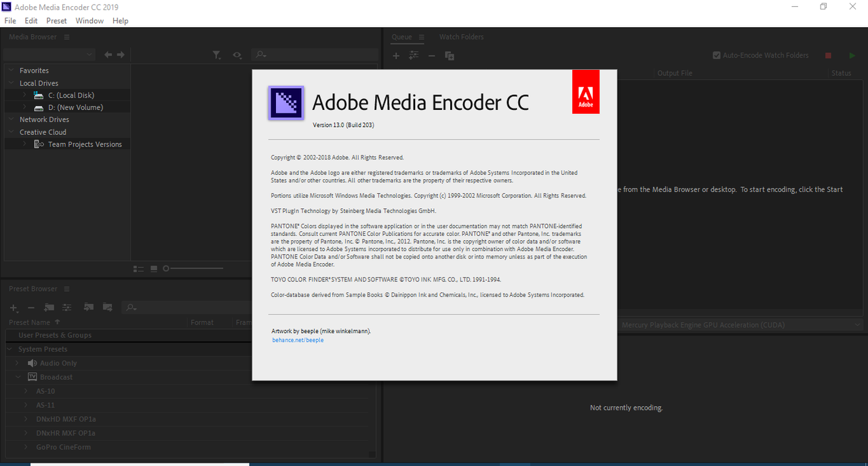Collapse the System Presets group

[x=10, y=349]
